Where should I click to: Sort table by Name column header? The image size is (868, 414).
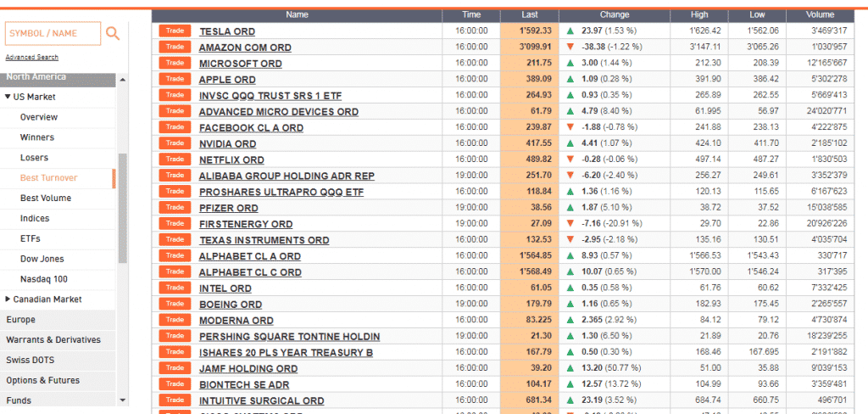tap(298, 15)
